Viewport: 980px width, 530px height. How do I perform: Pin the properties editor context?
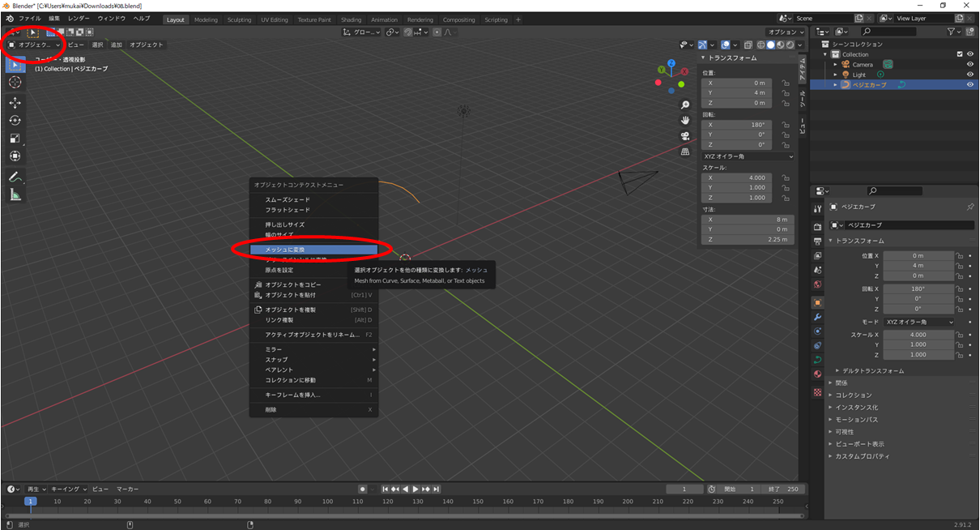point(970,207)
